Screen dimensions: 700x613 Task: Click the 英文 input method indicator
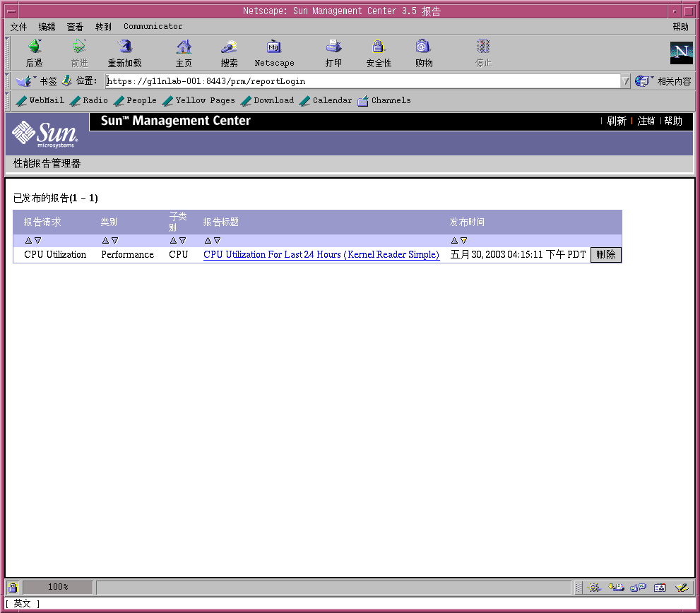[22, 604]
